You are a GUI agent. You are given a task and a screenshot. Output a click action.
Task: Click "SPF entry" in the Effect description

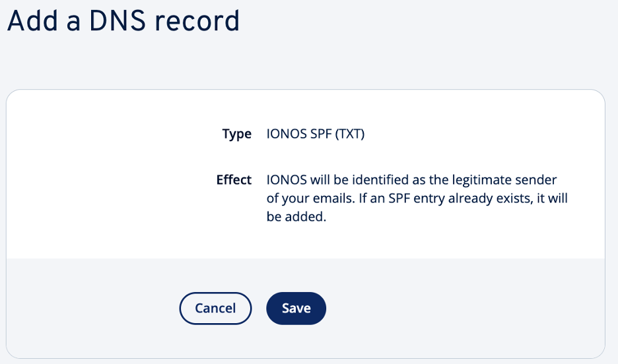[418, 198]
